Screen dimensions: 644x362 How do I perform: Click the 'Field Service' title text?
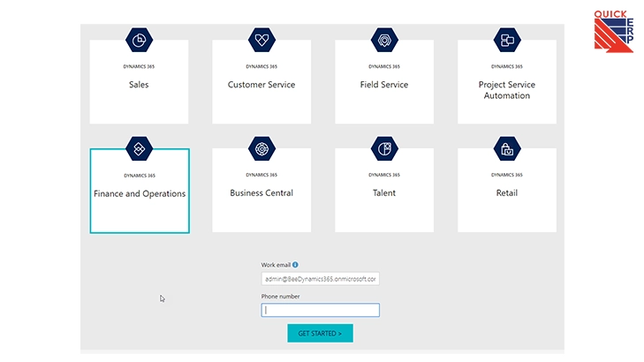coord(384,85)
